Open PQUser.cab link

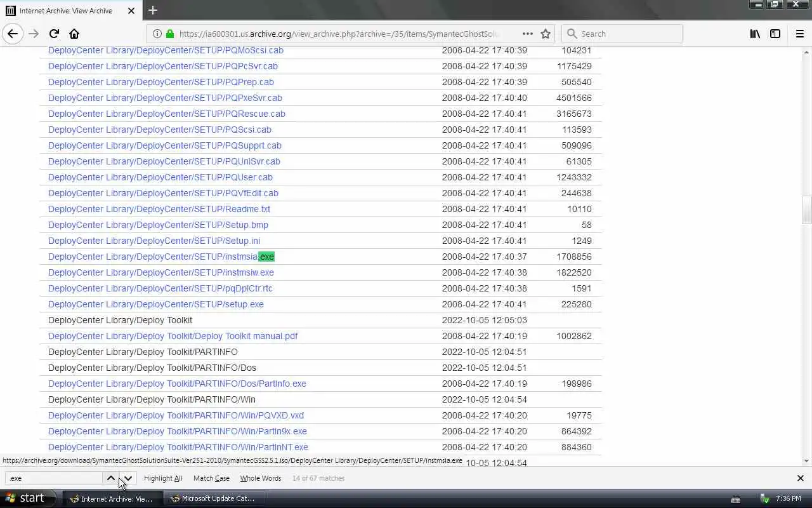tap(160, 177)
